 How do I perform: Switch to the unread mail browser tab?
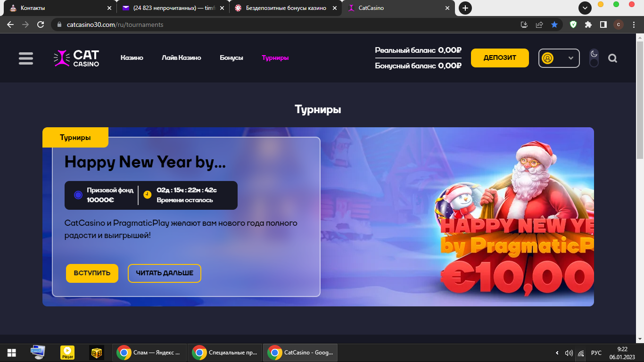pos(173,8)
